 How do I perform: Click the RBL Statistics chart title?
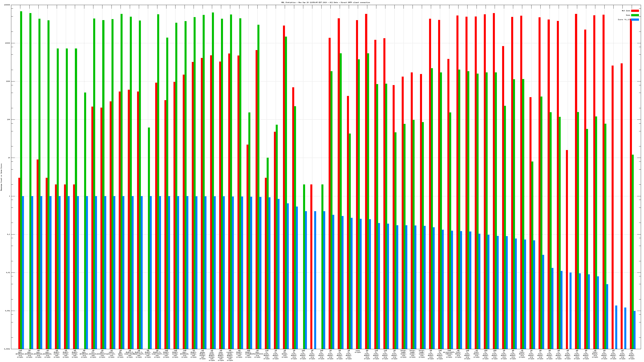pyautogui.click(x=325, y=2)
